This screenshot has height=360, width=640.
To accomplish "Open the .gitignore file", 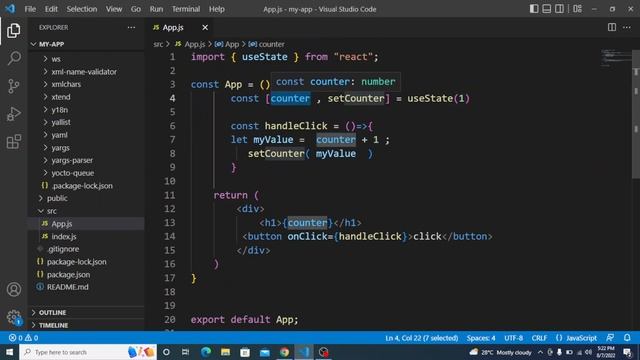I will [87, 249].
